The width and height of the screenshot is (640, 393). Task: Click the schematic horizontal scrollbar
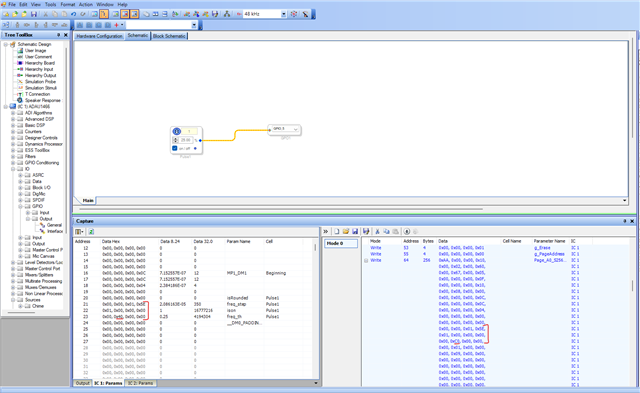(x=281, y=209)
